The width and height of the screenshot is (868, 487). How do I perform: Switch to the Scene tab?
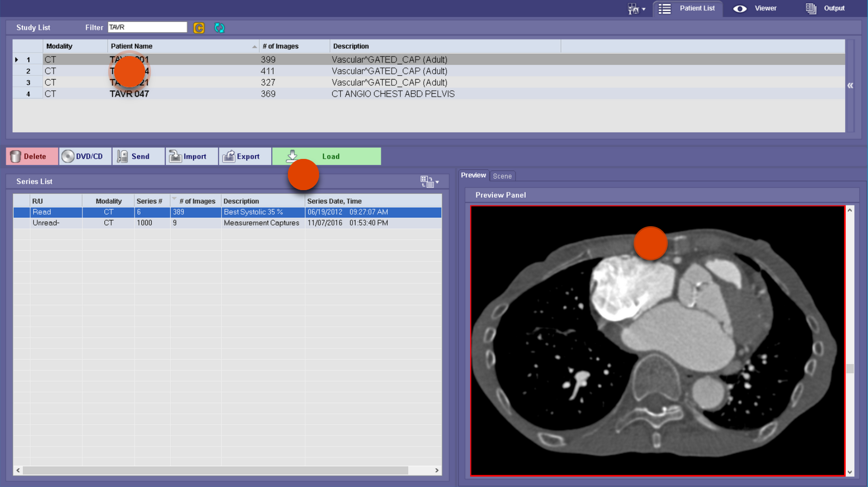click(x=502, y=176)
